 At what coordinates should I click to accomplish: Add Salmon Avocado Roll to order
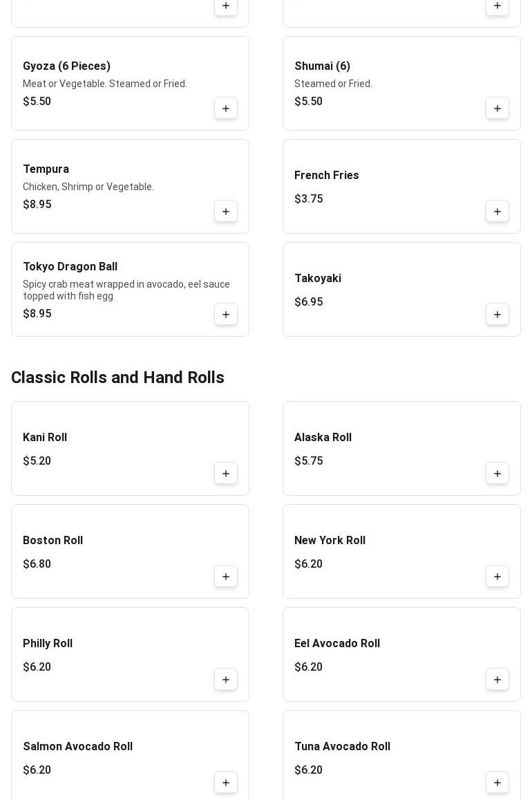[x=226, y=783]
